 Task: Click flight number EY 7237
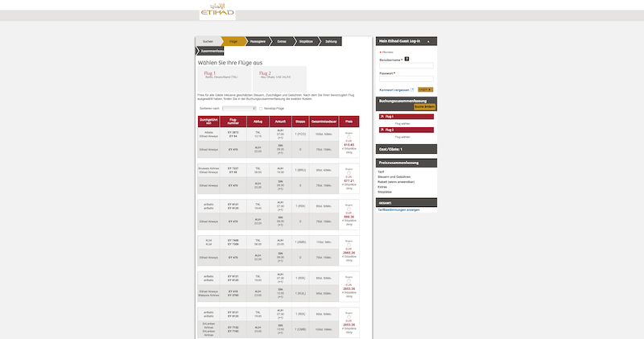coord(233,168)
